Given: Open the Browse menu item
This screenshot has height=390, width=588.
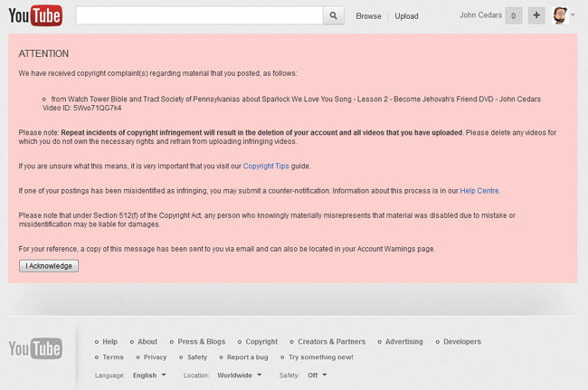Looking at the screenshot, I should click(368, 16).
